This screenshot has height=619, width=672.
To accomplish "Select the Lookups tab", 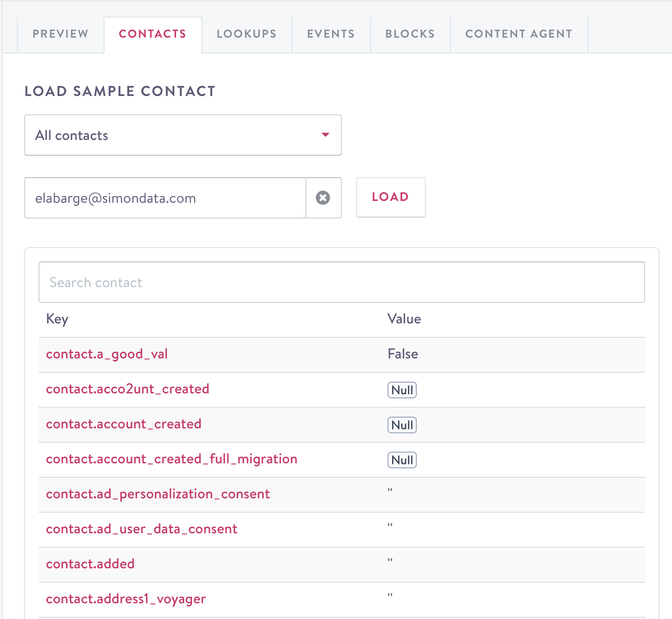I will (x=246, y=34).
